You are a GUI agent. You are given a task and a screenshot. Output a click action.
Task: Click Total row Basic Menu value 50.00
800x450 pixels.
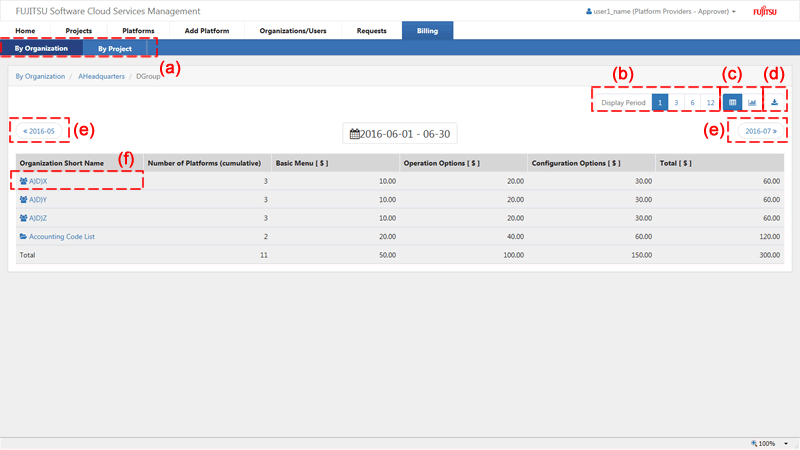[387, 255]
